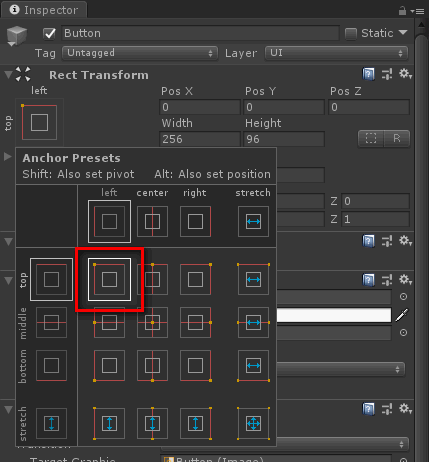Click the Height field showing 96
Viewport: 429px width, 462px height.
(284, 139)
